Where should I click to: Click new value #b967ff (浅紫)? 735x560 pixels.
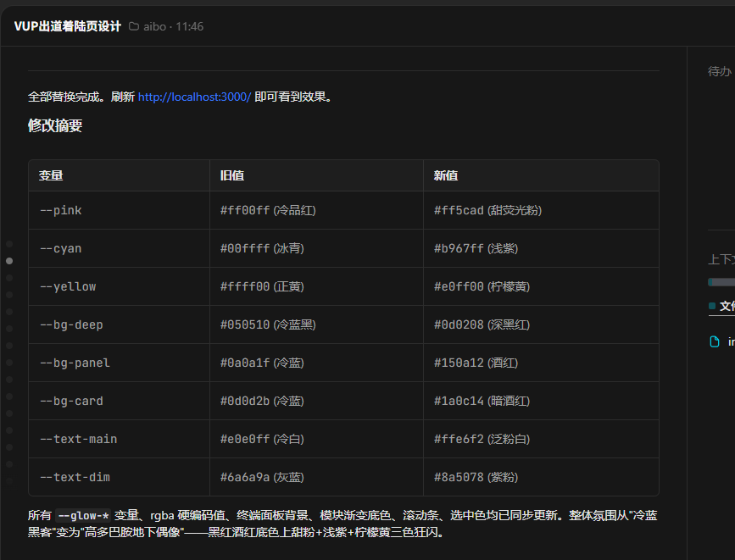pos(476,248)
